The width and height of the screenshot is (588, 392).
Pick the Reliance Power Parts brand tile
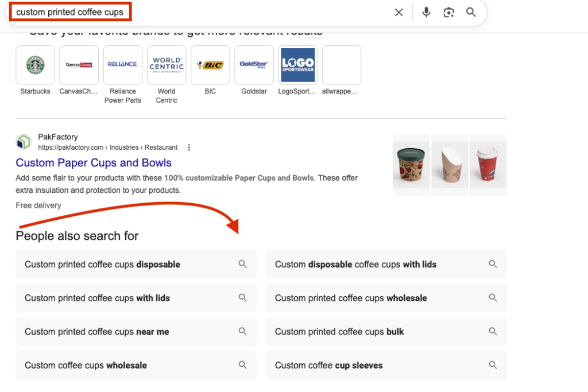pos(122,65)
